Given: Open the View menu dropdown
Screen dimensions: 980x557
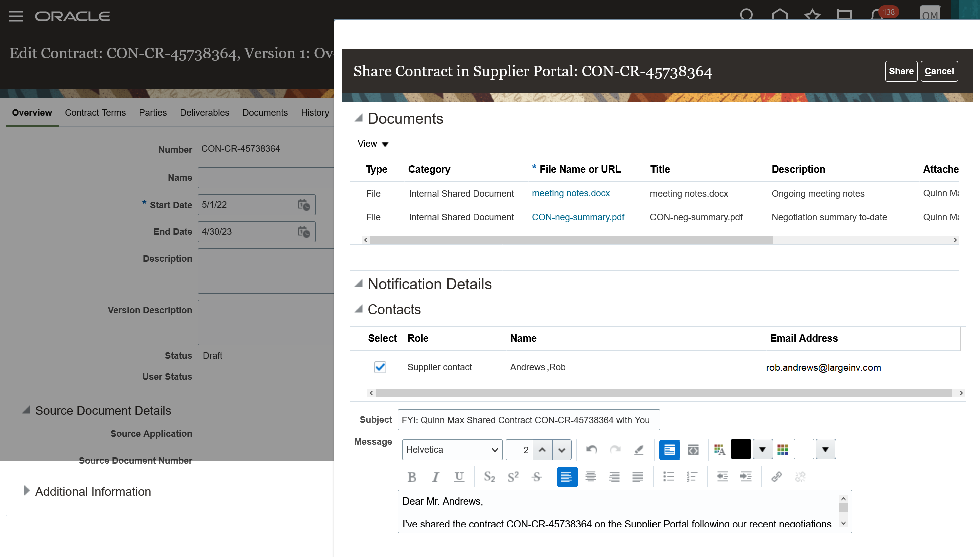Looking at the screenshot, I should click(373, 144).
